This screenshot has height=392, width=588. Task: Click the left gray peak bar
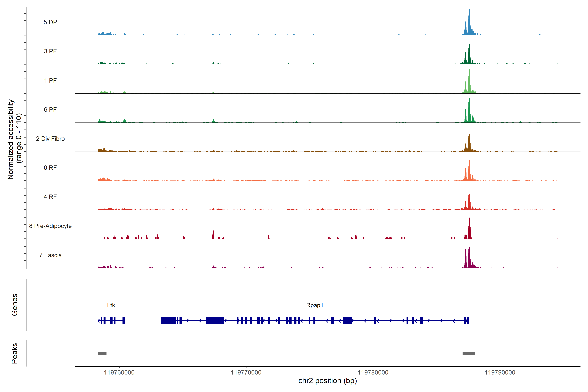pos(102,353)
